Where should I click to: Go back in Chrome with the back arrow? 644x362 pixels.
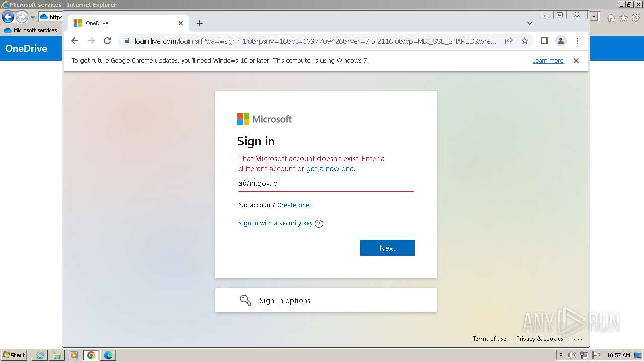pyautogui.click(x=75, y=41)
